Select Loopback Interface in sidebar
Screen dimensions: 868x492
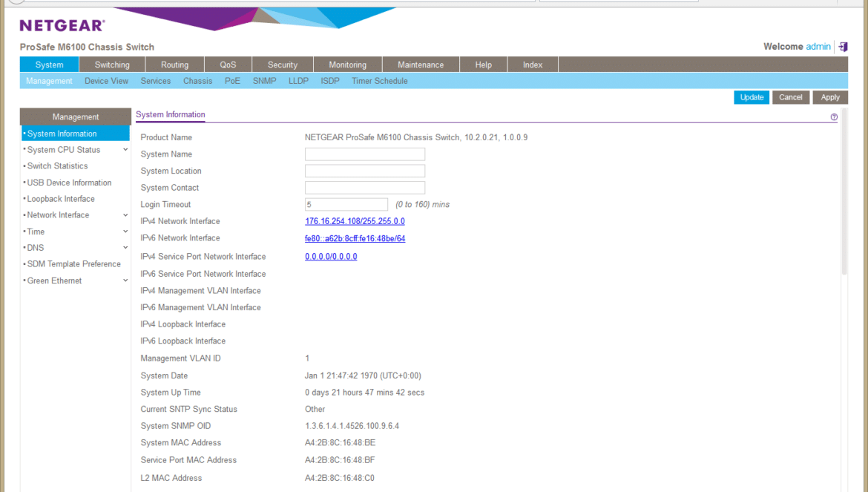[x=61, y=199]
